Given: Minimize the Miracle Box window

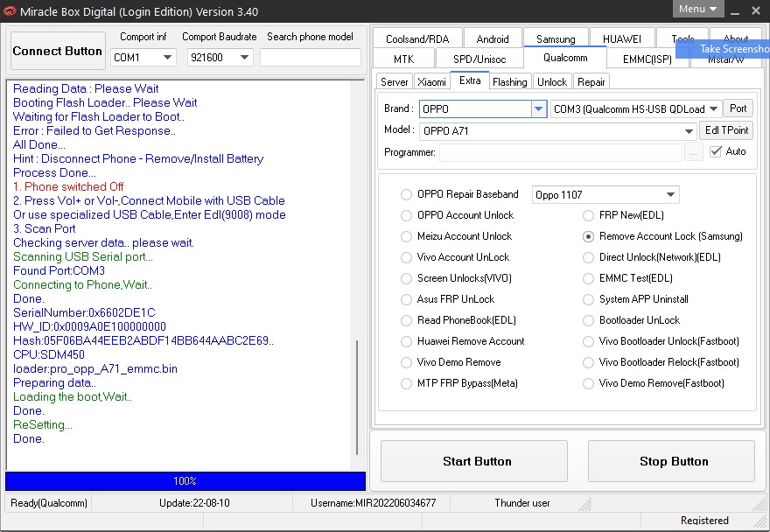Looking at the screenshot, I should pyautogui.click(x=735, y=10).
